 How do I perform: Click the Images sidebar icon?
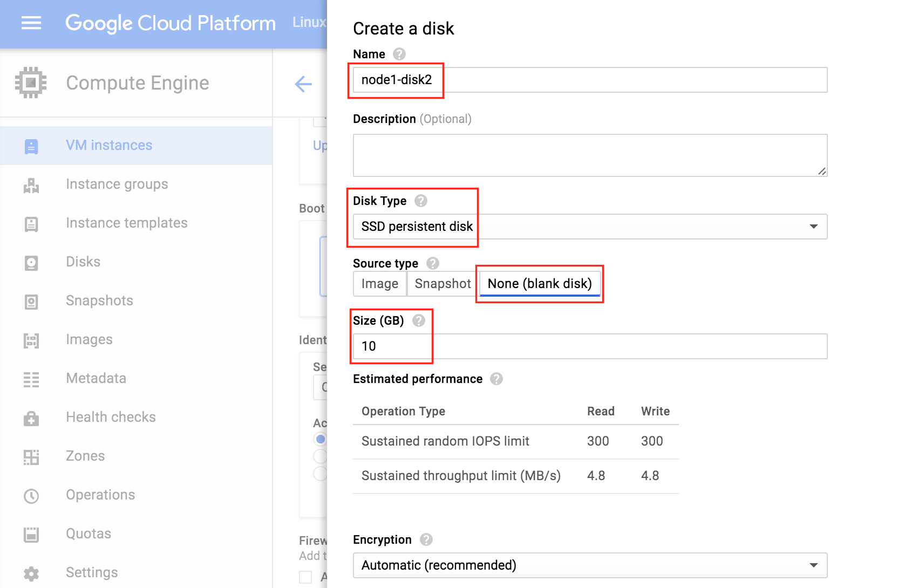pos(31,340)
